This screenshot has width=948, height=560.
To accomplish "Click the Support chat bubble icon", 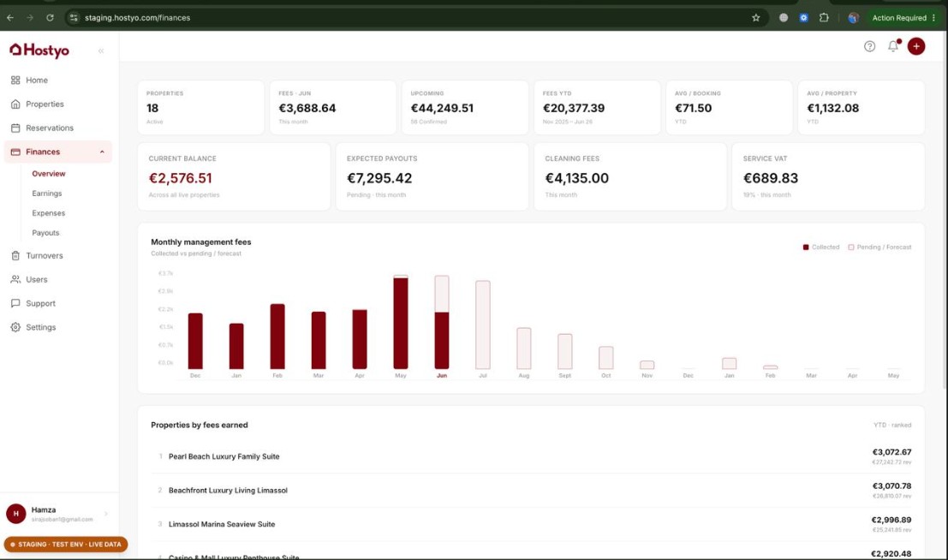I will 15,303.
